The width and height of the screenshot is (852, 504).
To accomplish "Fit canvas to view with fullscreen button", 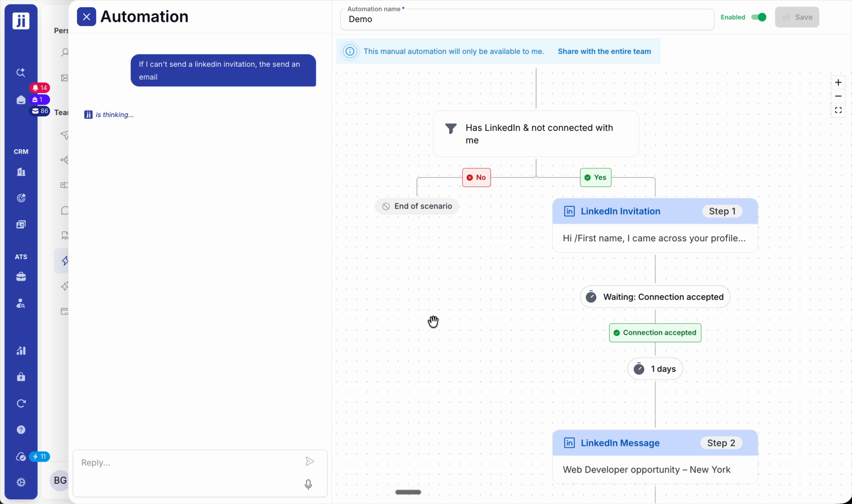I will point(838,111).
